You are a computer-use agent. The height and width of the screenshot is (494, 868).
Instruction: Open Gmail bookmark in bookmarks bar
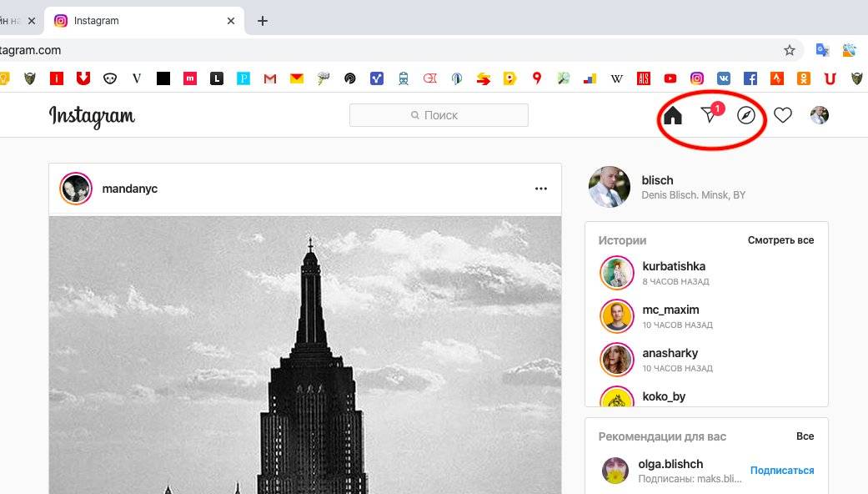(x=269, y=78)
